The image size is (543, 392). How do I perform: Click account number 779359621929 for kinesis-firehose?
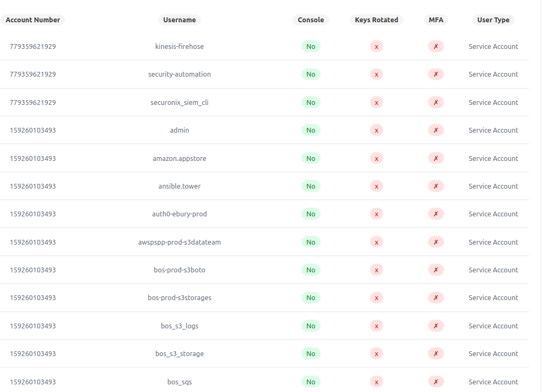(x=33, y=46)
